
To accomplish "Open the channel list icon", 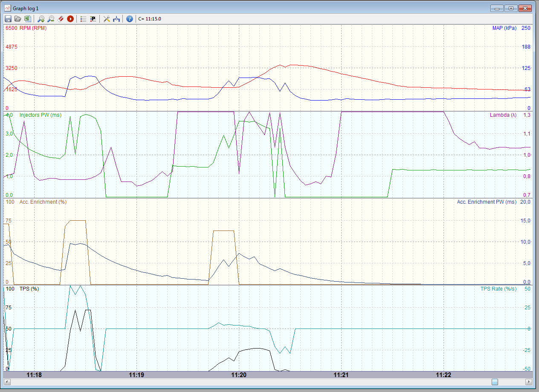I will [x=83, y=19].
